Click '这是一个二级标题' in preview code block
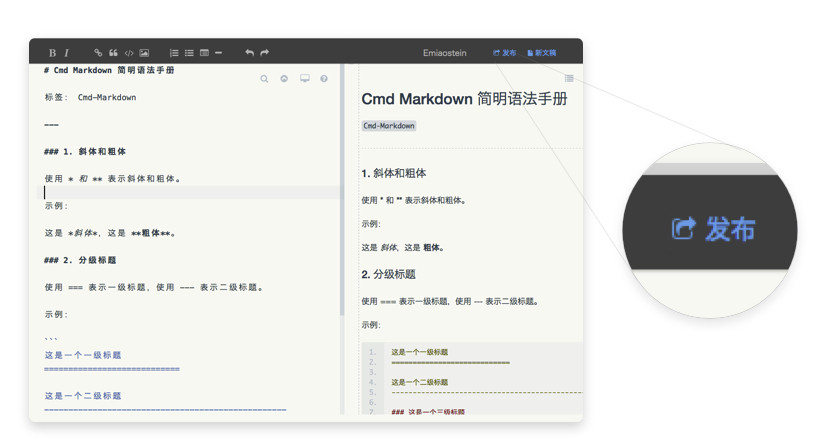 click(419, 382)
